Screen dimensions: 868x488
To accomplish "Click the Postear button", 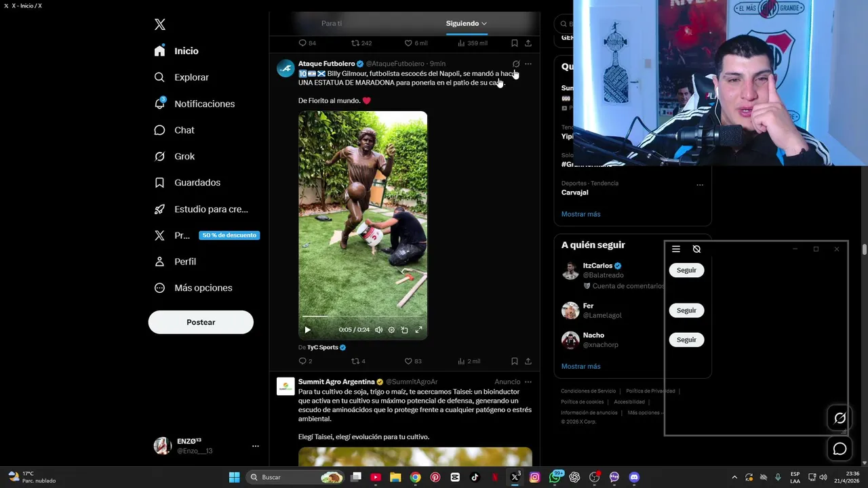I will point(201,323).
